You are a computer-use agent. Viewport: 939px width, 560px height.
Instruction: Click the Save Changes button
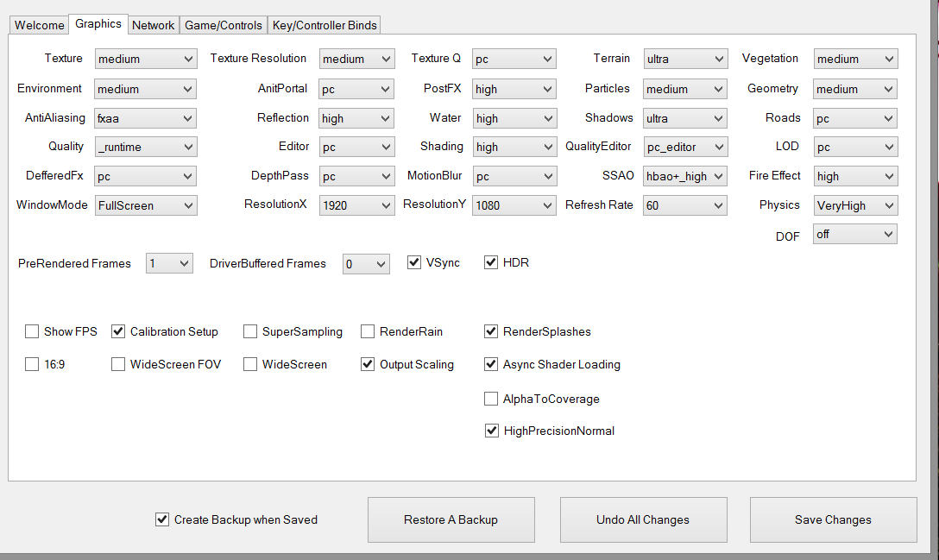(833, 519)
